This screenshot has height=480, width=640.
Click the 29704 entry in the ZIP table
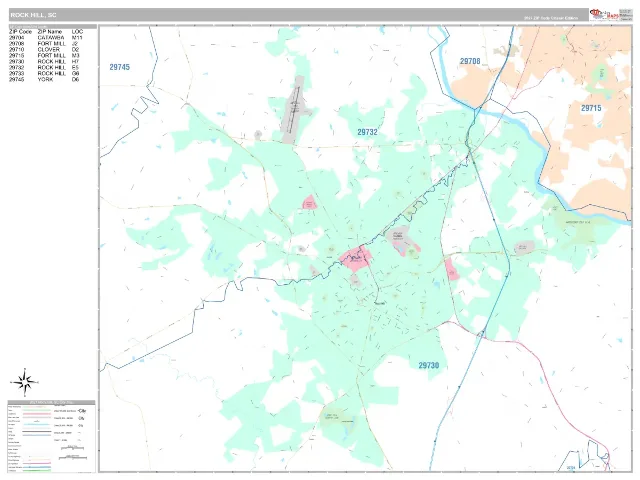click(16, 38)
